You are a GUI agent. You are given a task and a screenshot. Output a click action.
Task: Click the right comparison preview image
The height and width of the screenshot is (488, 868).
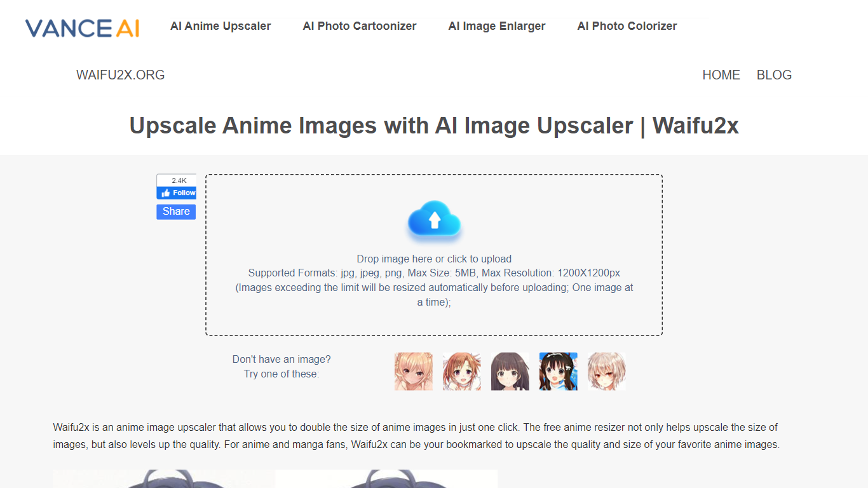(386, 478)
